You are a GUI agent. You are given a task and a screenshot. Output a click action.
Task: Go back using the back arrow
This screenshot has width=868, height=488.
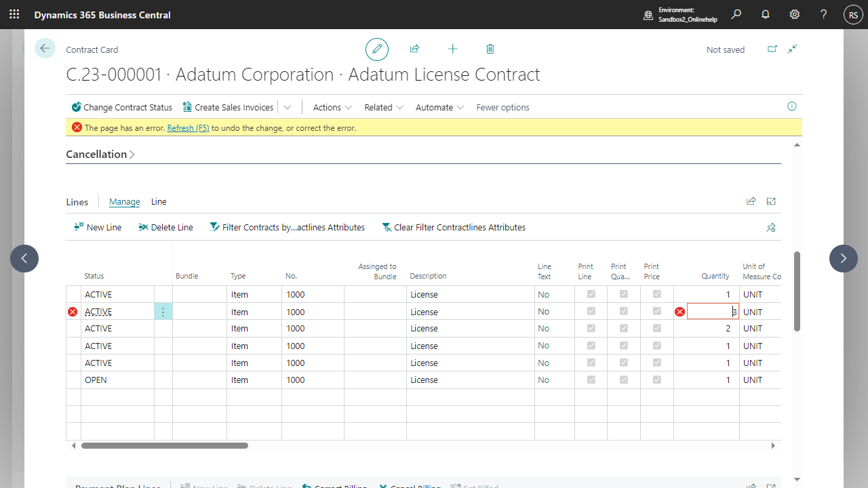[x=45, y=48]
